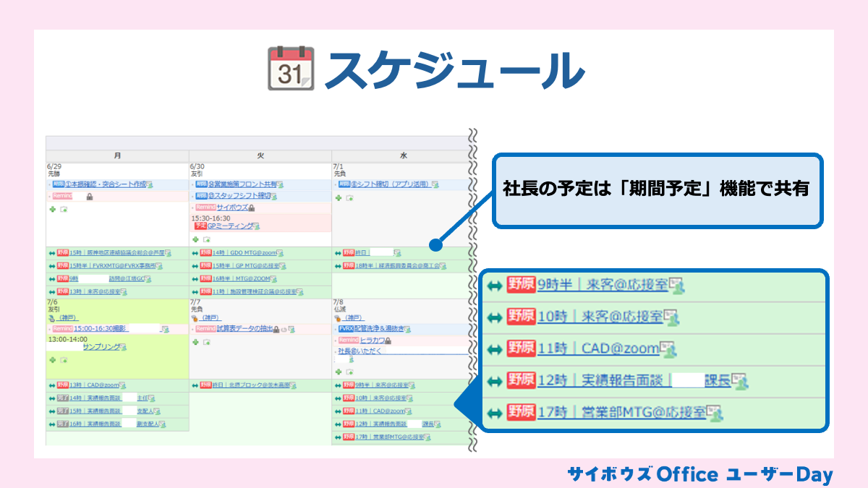Click the 月 column header
The height and width of the screenshot is (488, 868).
117,155
